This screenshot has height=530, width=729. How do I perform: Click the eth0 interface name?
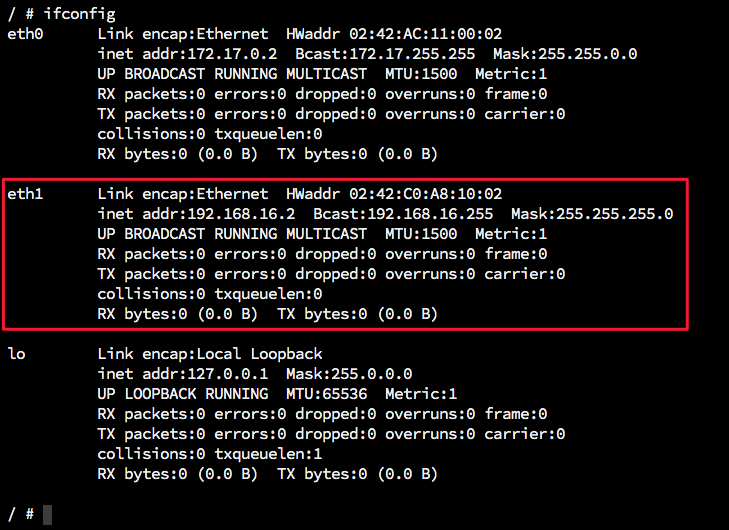point(25,34)
